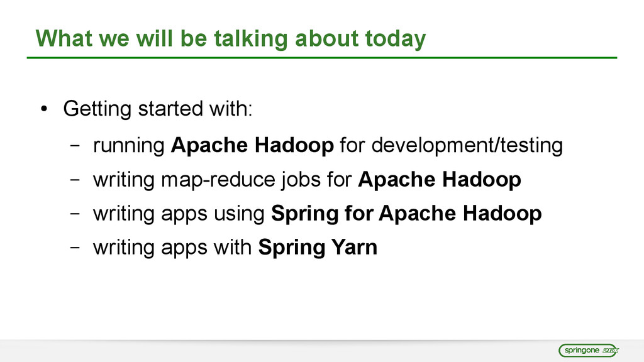Click the 2GX emblem beside the springone text
The width and height of the screenshot is (644, 362).
[609, 350]
